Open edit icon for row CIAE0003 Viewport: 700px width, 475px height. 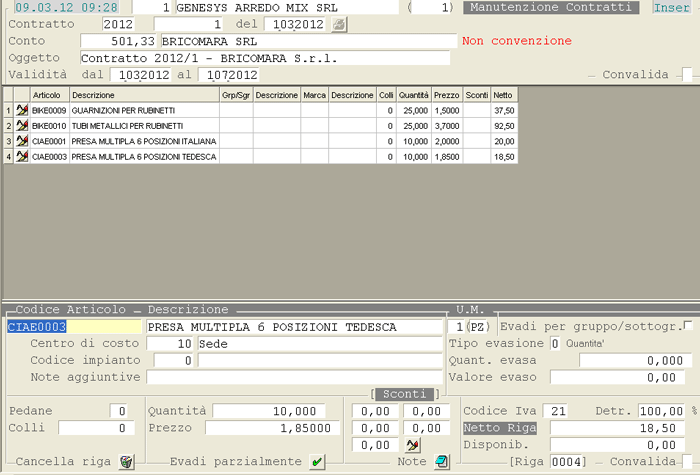point(22,156)
